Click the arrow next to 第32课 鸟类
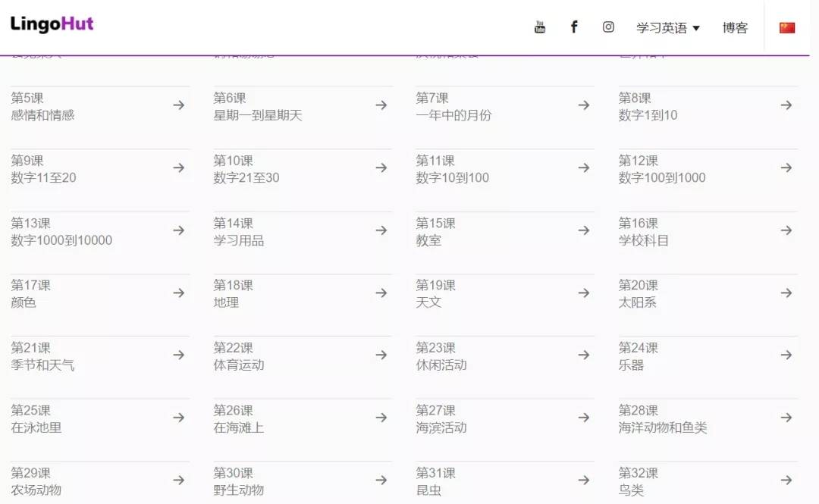The width and height of the screenshot is (819, 504). (785, 481)
